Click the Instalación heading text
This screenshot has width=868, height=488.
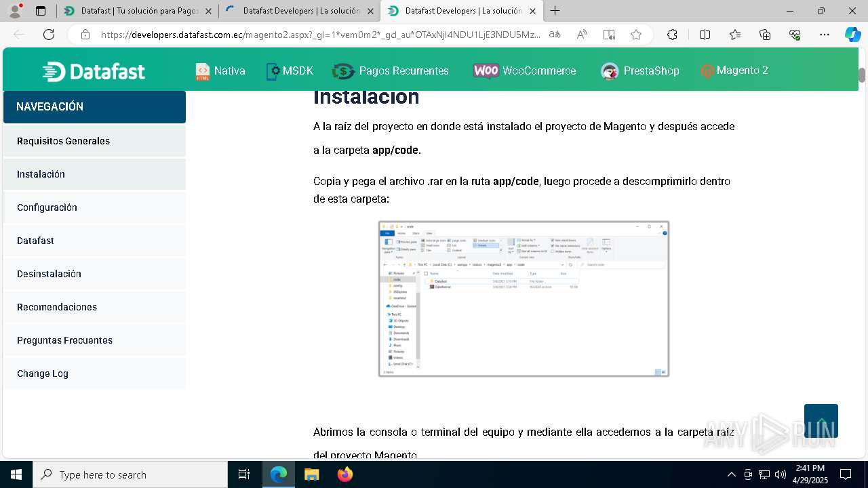(x=366, y=97)
